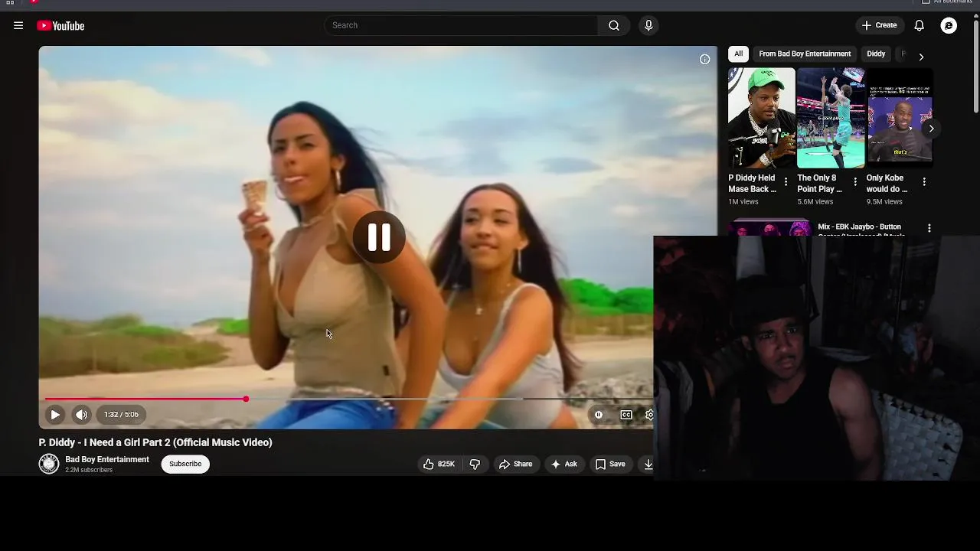Open options for P Diddy Held Mase Back
The image size is (980, 551).
(786, 182)
